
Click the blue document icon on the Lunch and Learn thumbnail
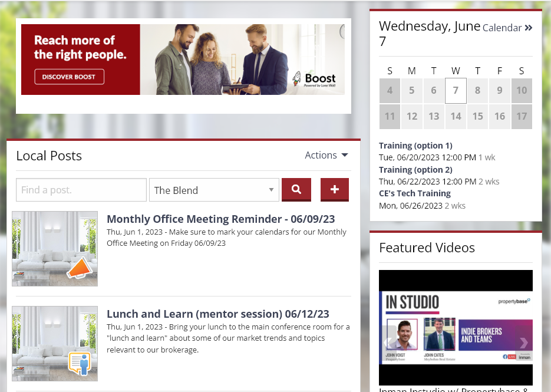tap(80, 363)
